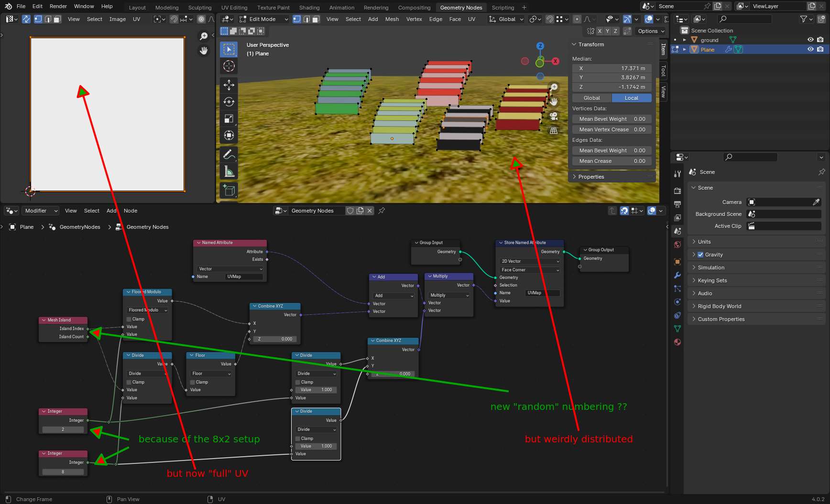Switch to face select mode
830x504 pixels.
(x=316, y=19)
